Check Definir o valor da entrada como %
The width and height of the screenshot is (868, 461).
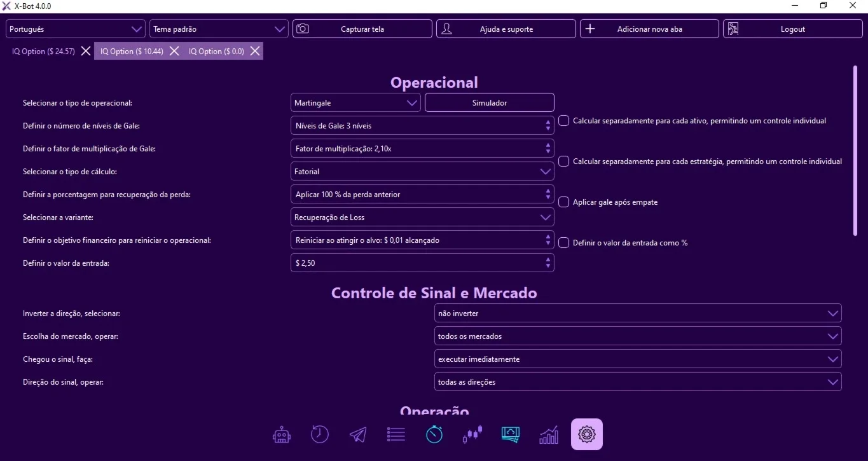click(563, 242)
